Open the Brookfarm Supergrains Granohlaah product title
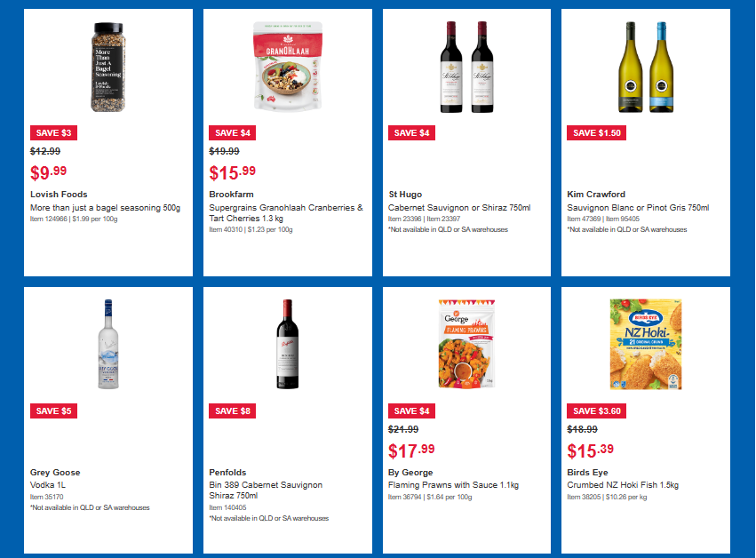The image size is (756, 558). [286, 212]
